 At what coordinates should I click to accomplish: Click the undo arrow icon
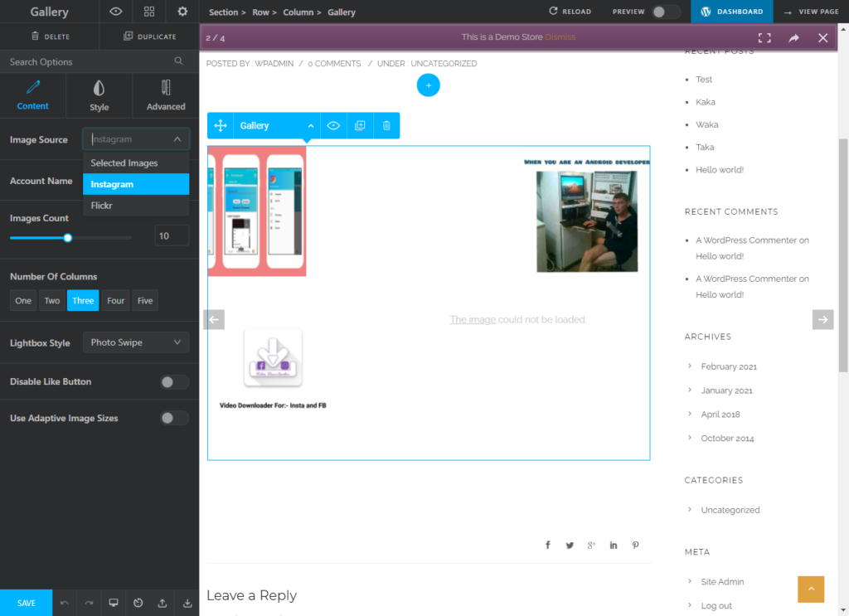click(65, 603)
